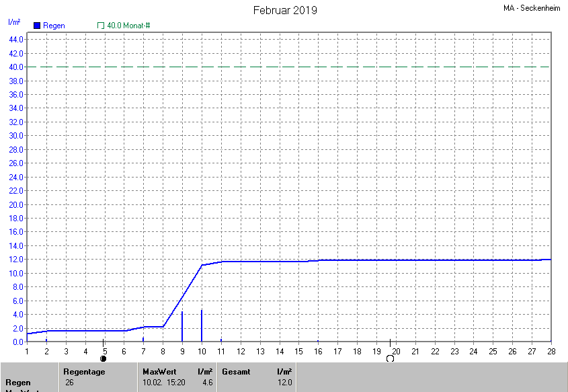
Task: Click the Regentage value 26
Action: (x=70, y=383)
